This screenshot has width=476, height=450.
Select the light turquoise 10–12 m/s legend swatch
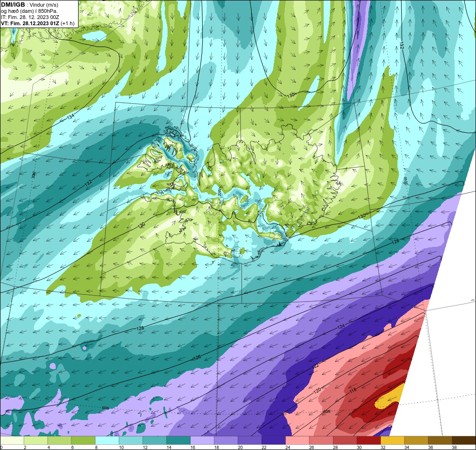tap(131, 440)
